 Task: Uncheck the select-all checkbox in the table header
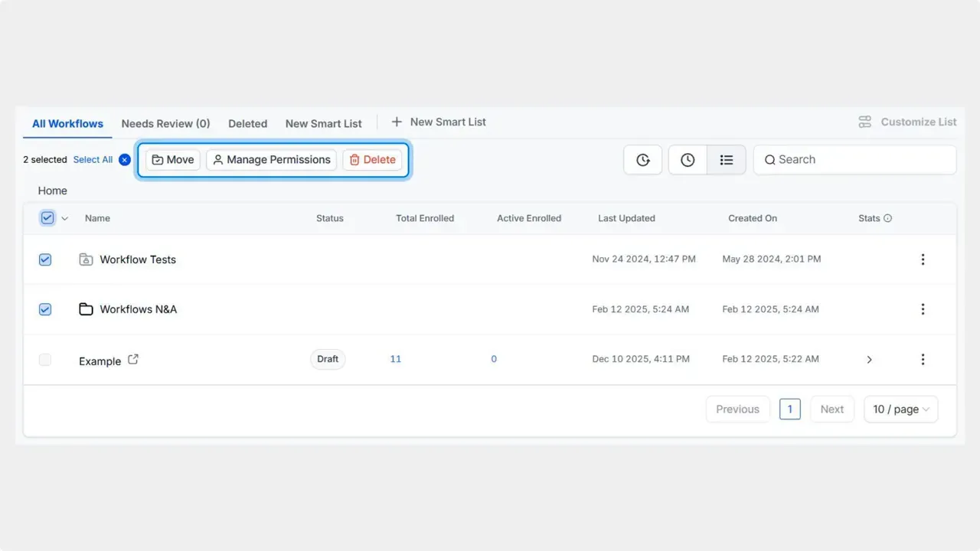[45, 217]
